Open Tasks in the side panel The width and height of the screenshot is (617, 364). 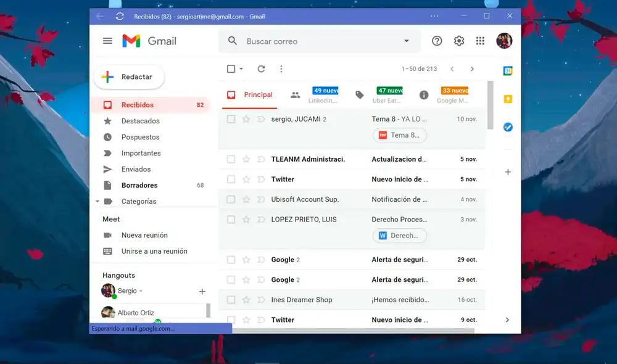507,127
